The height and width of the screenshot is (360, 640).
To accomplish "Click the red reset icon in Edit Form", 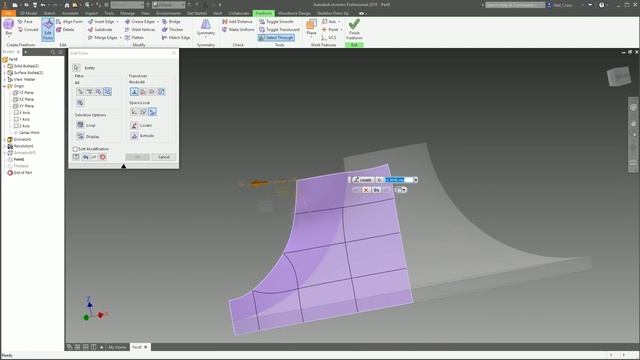I will pos(103,157).
